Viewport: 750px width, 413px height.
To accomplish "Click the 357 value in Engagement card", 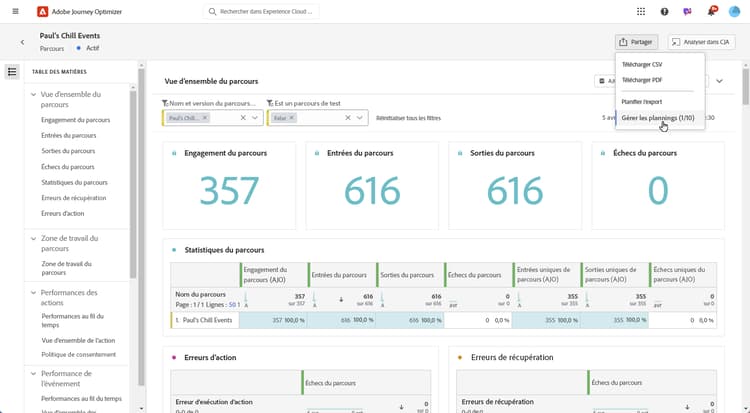I will (229, 190).
